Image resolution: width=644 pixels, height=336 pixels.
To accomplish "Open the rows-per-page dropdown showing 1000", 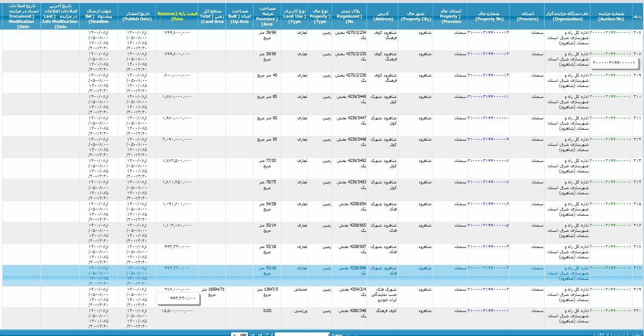I will [239, 334].
